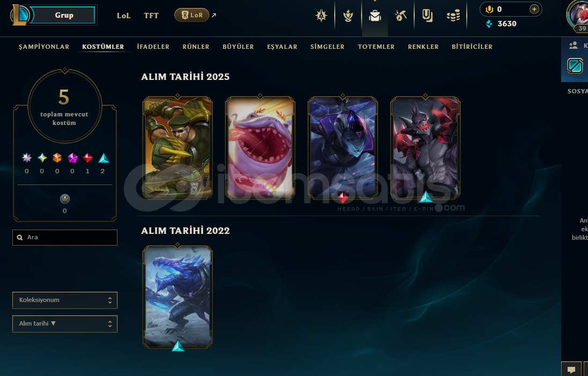The image size is (588, 376).
Task: Open chat bubble icon at bottom right
Action: click(571, 370)
